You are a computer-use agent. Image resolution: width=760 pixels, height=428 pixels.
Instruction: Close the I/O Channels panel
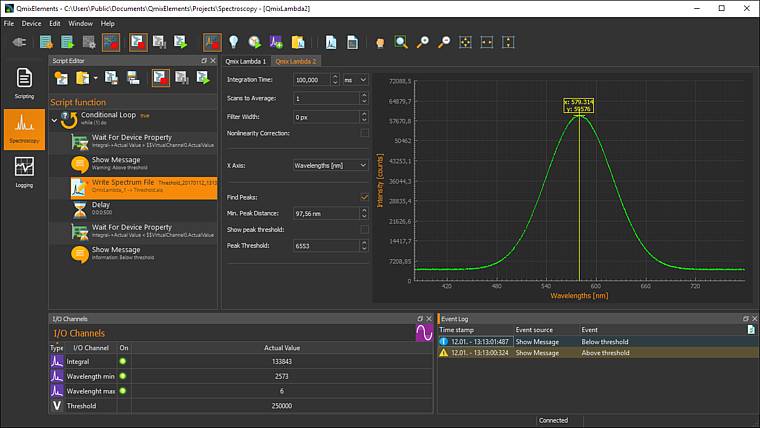click(x=429, y=318)
